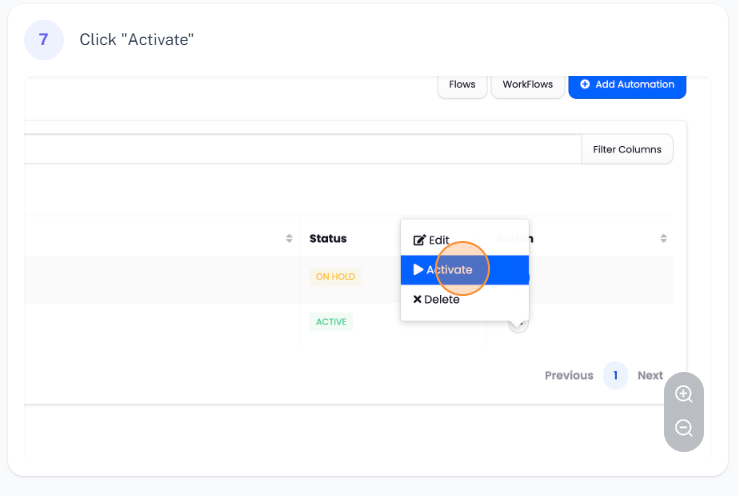
Task: Click the pencil icon beside Edit
Action: [419, 240]
